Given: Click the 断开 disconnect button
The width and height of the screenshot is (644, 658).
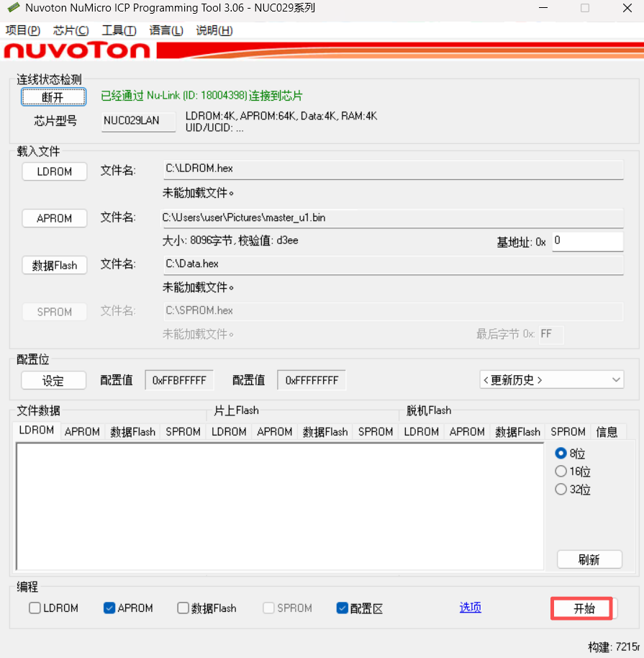Looking at the screenshot, I should coord(53,96).
